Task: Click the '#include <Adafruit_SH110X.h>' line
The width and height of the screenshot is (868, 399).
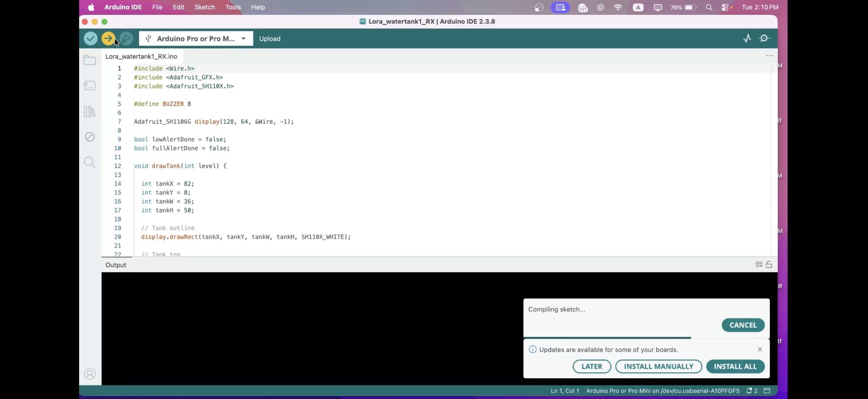Action: point(184,86)
